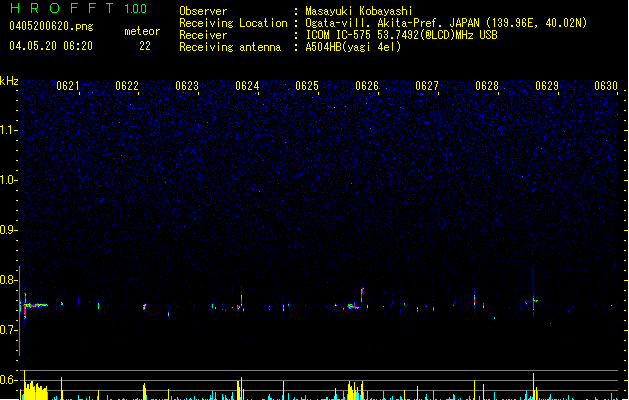Click the 0621 time marker
Screen dimensions: 629x400
point(68,86)
